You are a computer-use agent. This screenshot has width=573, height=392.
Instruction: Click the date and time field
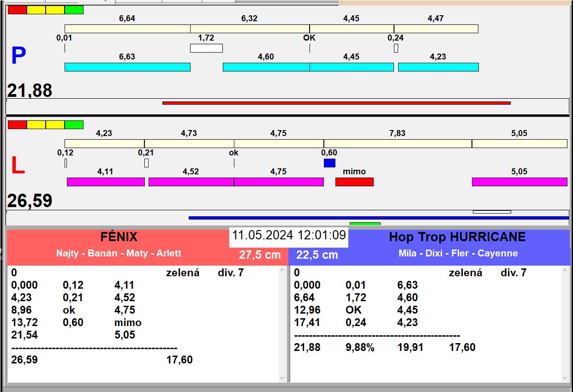tap(289, 235)
